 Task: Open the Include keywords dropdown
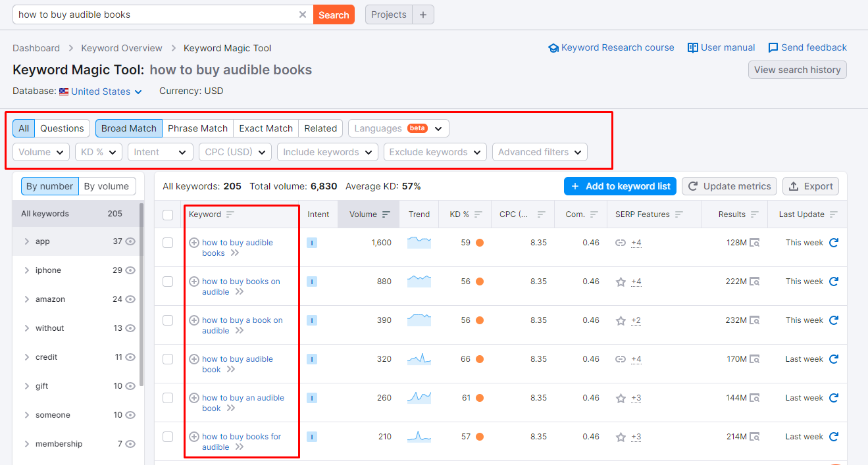click(328, 152)
